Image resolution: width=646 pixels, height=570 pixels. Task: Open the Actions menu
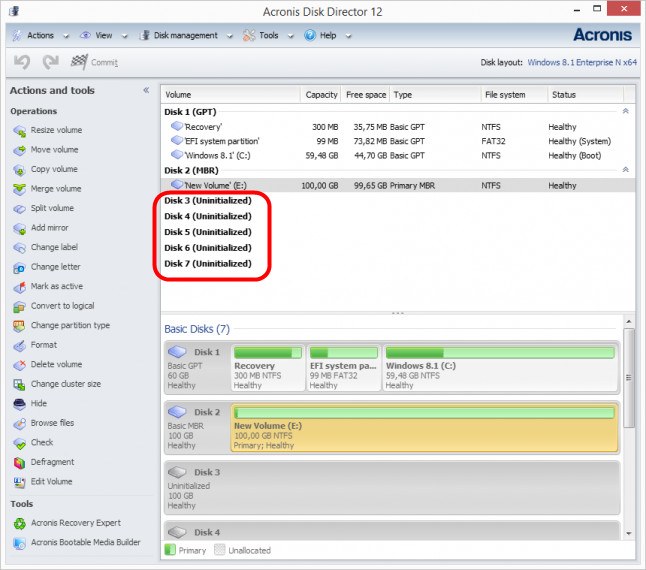[x=40, y=35]
